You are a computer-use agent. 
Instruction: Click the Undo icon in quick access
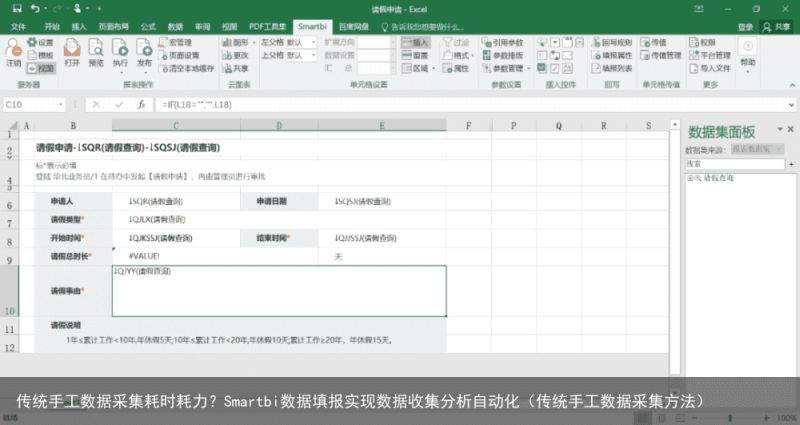(35, 9)
